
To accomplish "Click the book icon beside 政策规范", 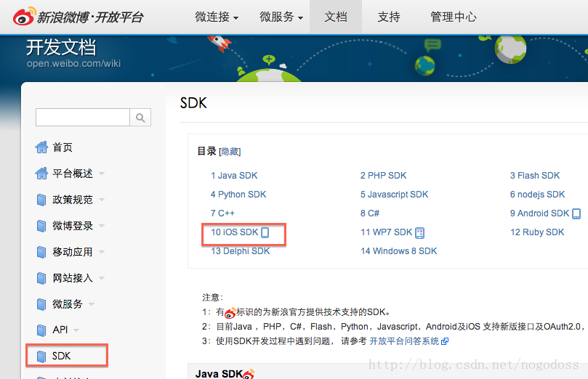I will click(41, 200).
